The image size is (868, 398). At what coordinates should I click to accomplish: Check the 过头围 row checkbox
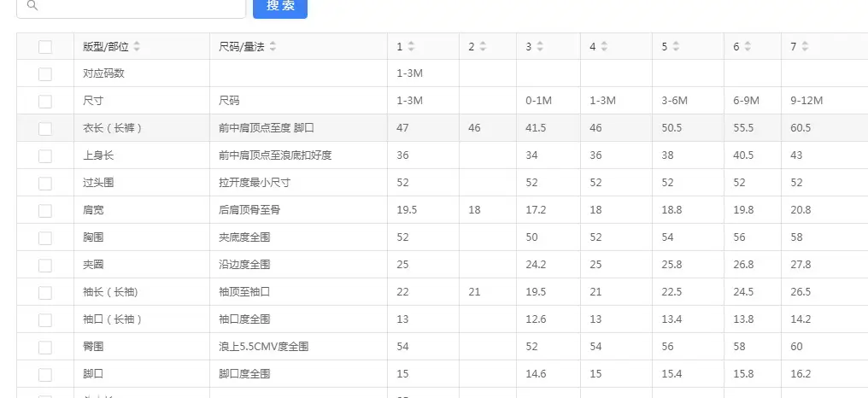click(45, 184)
